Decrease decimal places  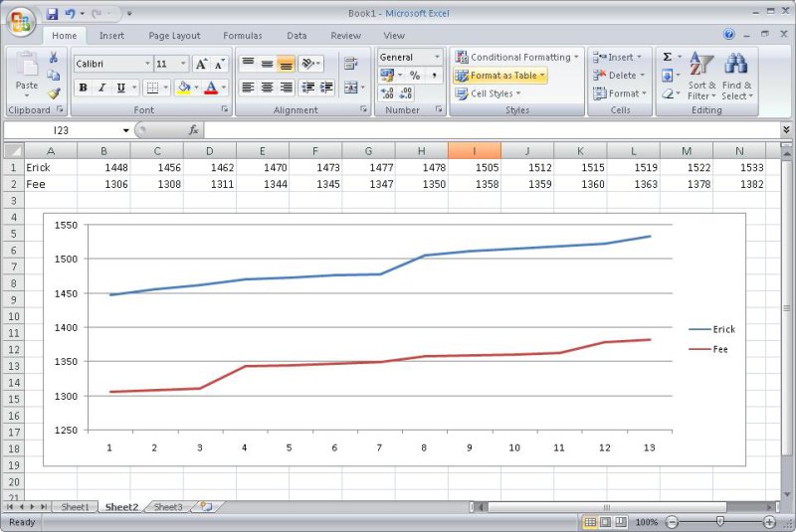point(406,93)
